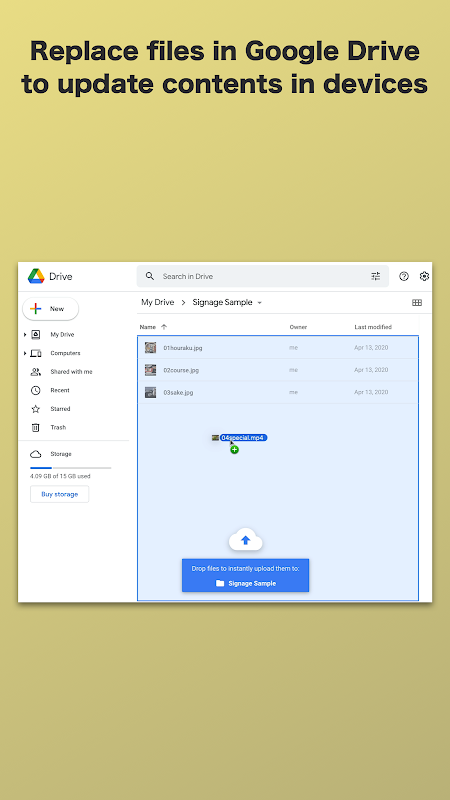Click the Buy storage button
450x800 pixels.
[59, 494]
